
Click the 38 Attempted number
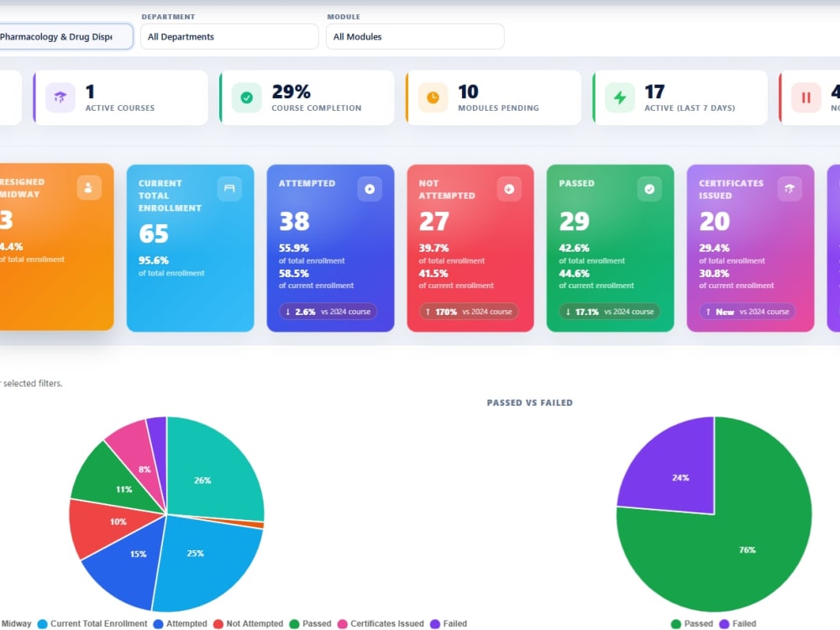pyautogui.click(x=294, y=221)
